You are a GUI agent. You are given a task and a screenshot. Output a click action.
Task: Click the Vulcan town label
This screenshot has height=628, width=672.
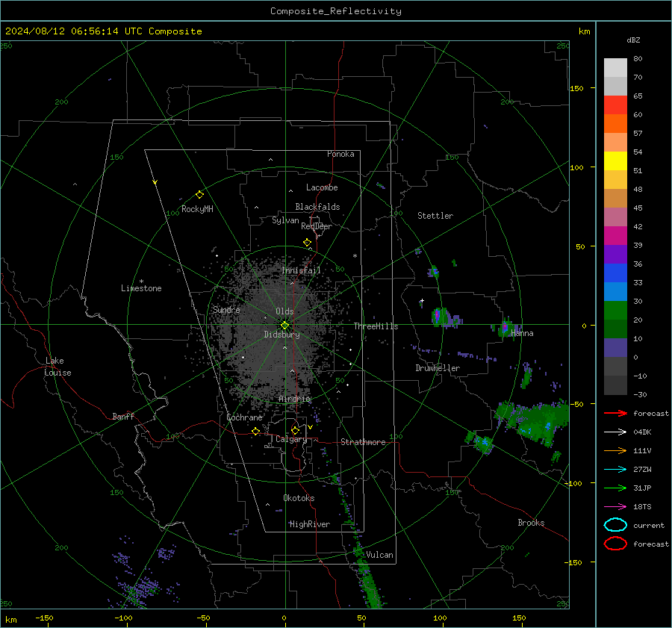(379, 555)
